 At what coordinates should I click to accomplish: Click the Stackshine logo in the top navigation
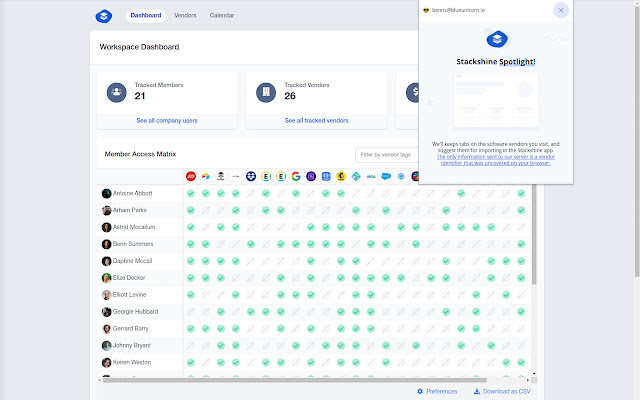104,16
